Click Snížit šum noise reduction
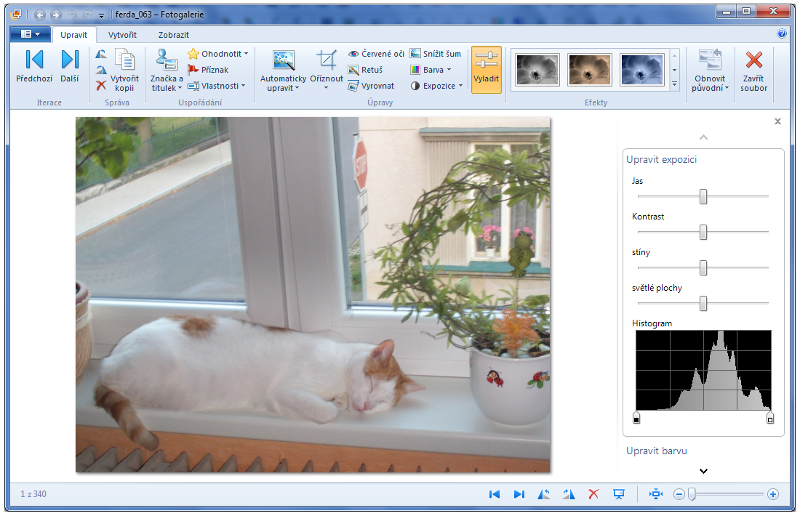800x516 pixels. point(435,54)
